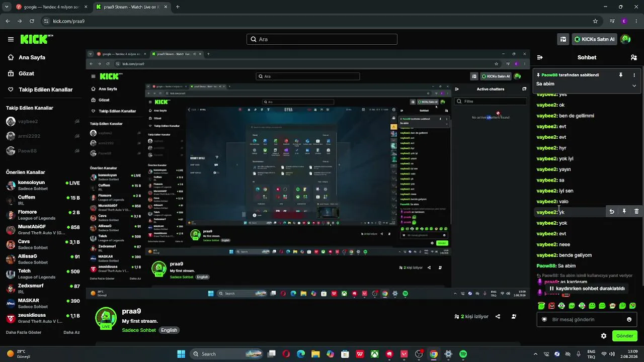Open chat users list icon
The width and height of the screenshot is (644, 362).
(633, 57)
